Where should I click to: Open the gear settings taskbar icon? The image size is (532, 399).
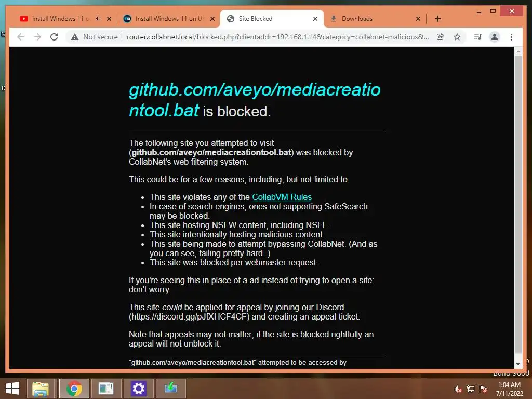tap(138, 389)
